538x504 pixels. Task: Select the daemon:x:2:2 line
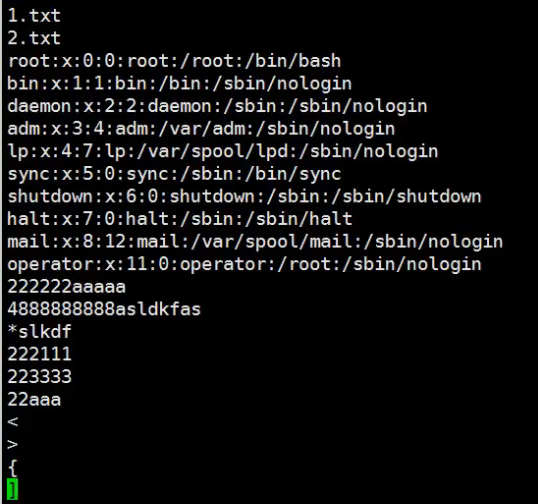tap(217, 106)
